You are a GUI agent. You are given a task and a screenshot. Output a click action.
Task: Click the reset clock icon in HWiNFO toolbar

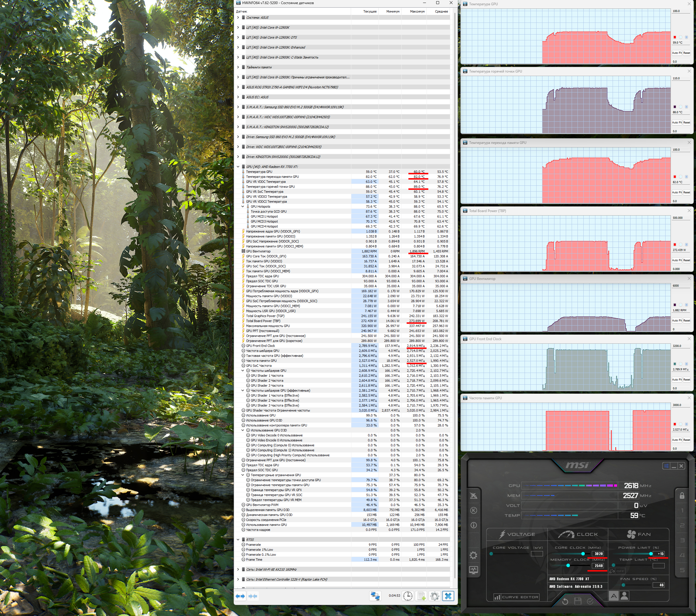point(408,596)
